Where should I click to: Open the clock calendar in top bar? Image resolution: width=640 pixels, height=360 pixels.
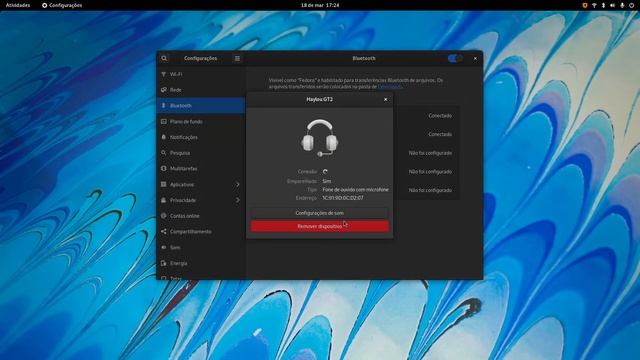(x=320, y=5)
